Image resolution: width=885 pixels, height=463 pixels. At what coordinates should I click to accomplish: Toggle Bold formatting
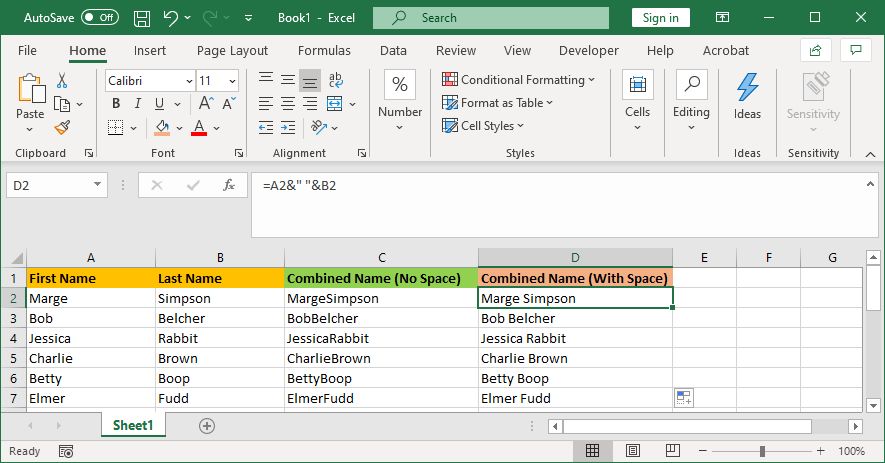(x=116, y=103)
